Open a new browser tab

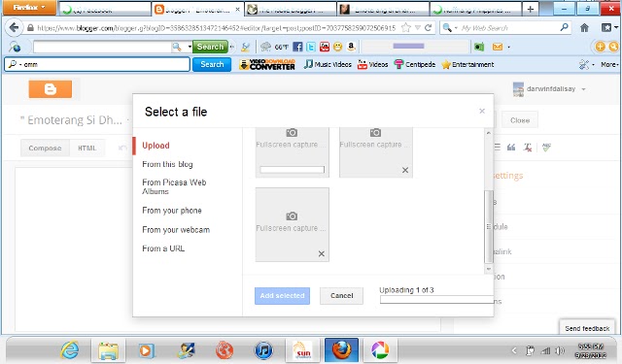tap(530, 9)
